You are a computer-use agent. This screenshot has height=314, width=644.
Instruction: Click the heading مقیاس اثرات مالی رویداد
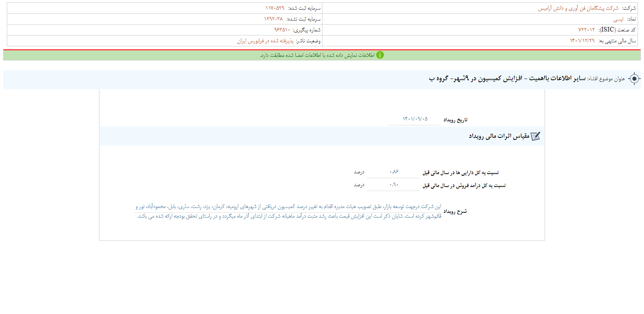499,136
